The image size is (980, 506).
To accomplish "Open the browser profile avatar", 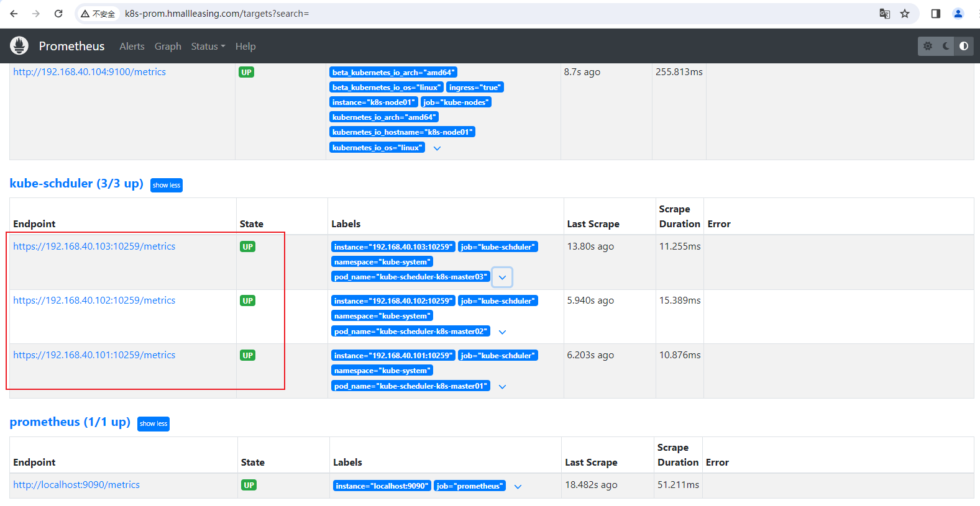I will 958,14.
